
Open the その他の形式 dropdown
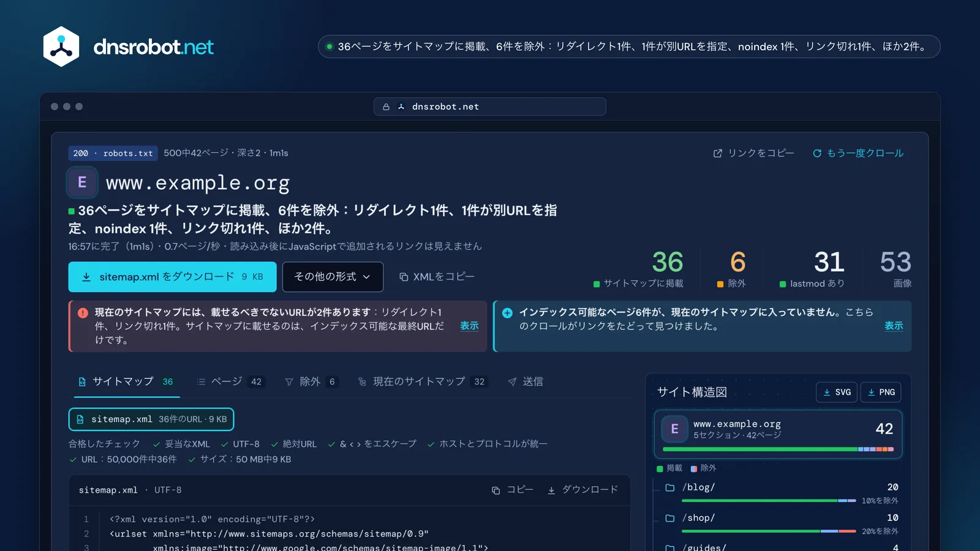point(333,277)
